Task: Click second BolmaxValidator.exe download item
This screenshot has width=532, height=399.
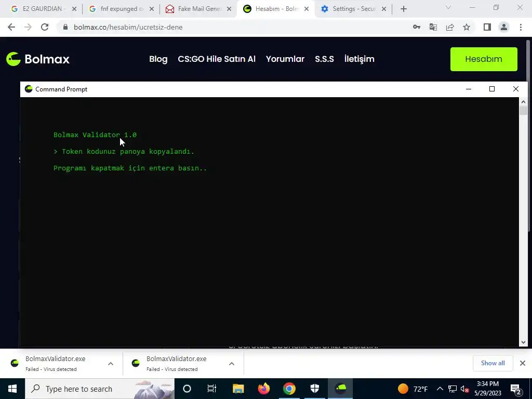Action: (177, 363)
